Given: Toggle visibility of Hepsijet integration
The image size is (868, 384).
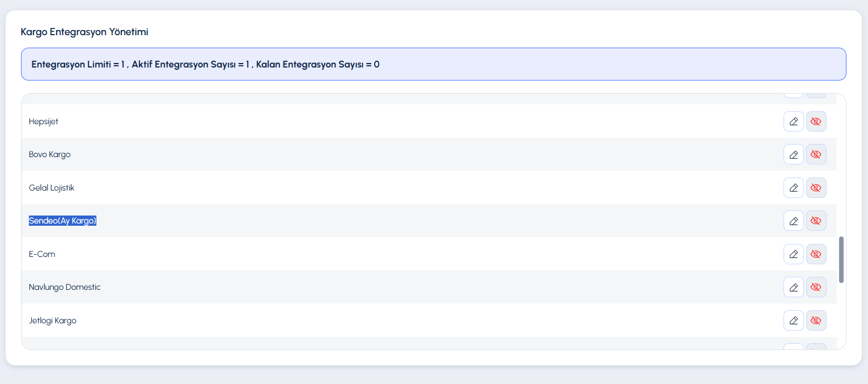Looking at the screenshot, I should click(x=816, y=121).
